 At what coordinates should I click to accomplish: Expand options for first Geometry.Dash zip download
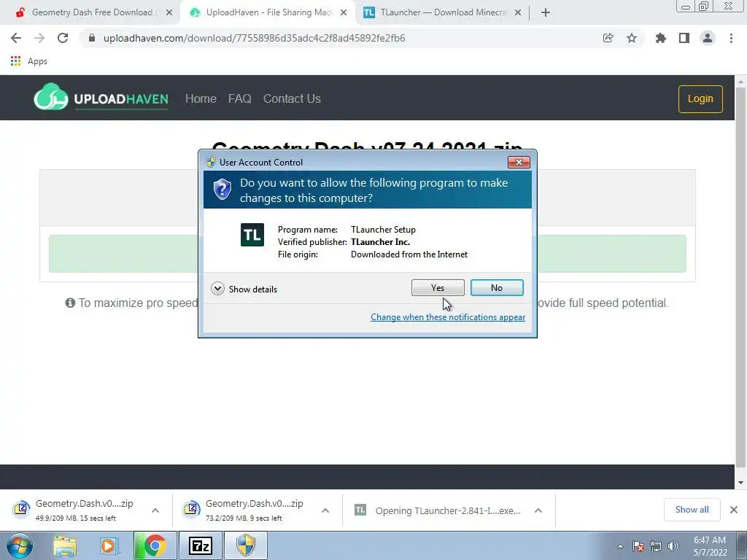pyautogui.click(x=155, y=510)
